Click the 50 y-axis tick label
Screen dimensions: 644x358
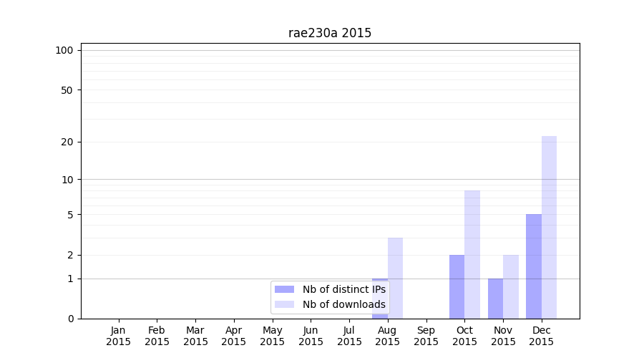[67, 90]
